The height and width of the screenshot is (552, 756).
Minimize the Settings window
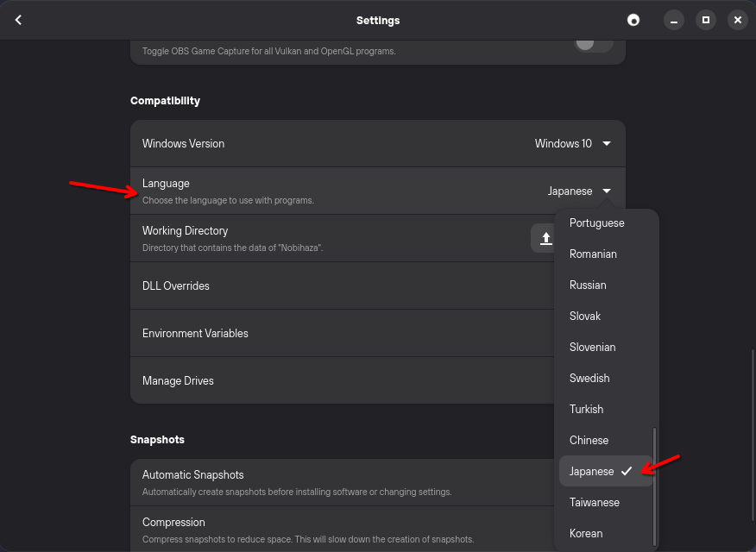click(x=674, y=20)
